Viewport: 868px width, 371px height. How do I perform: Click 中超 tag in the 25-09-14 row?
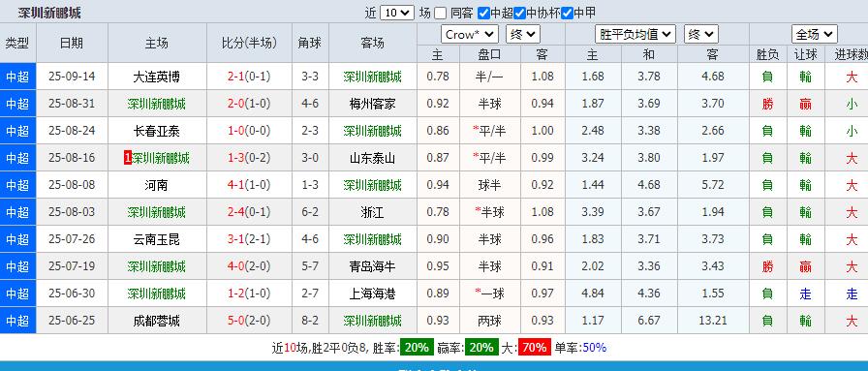tap(17, 77)
